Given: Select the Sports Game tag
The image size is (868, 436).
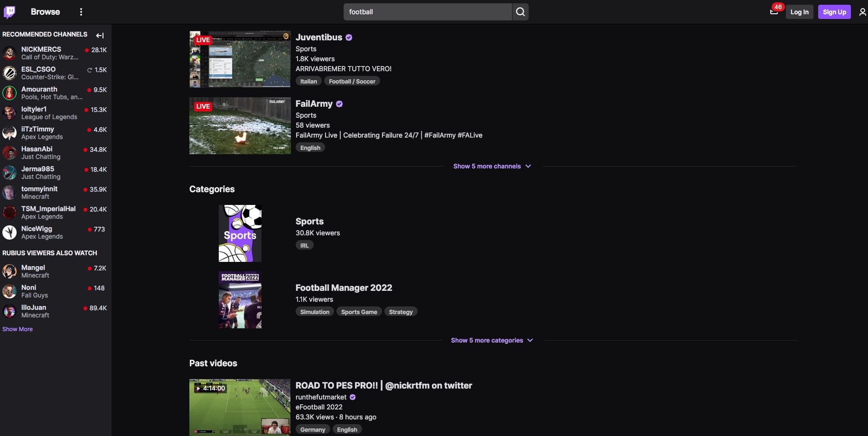Looking at the screenshot, I should [359, 312].
